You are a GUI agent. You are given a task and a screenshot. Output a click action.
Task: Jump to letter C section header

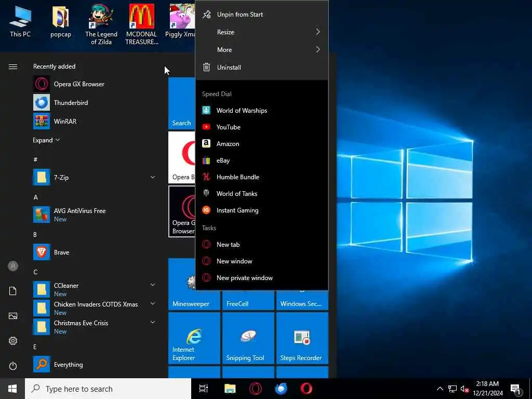tap(35, 272)
